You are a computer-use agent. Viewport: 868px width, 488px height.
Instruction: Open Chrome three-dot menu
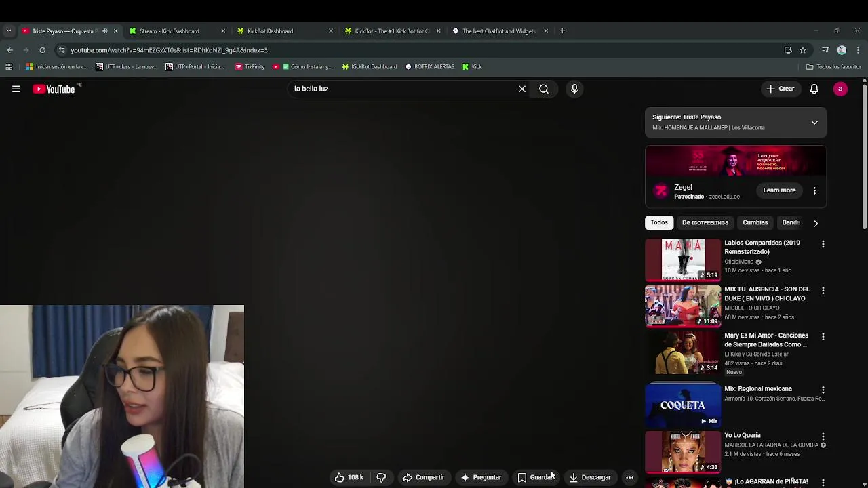point(858,50)
